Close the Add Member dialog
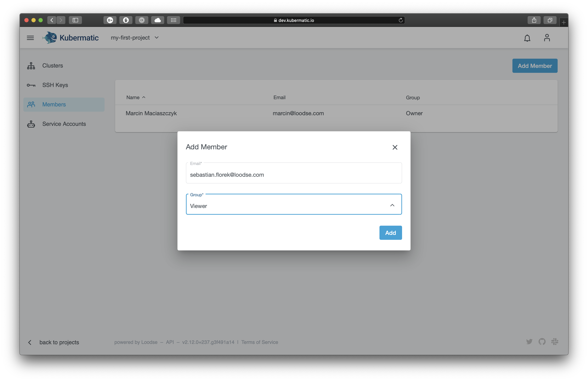Image resolution: width=588 pixels, height=381 pixels. coord(395,147)
